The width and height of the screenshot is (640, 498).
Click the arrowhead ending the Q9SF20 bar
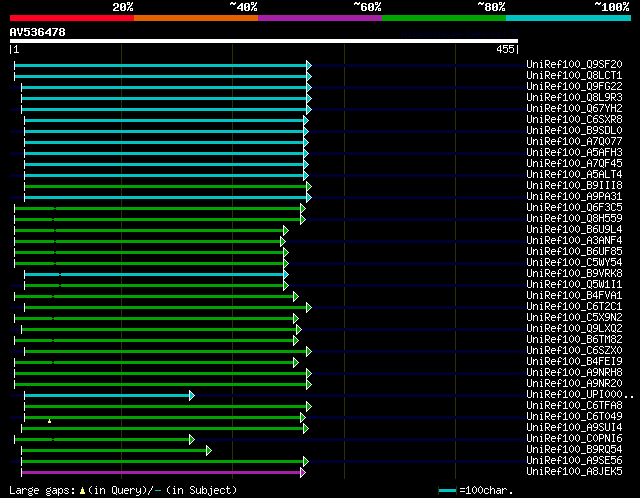[309, 65]
